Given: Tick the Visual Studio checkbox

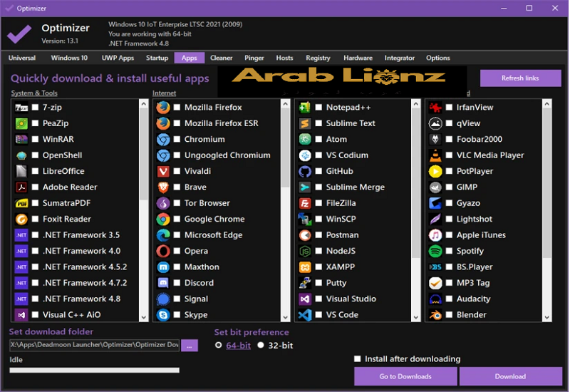Looking at the screenshot, I should click(318, 299).
